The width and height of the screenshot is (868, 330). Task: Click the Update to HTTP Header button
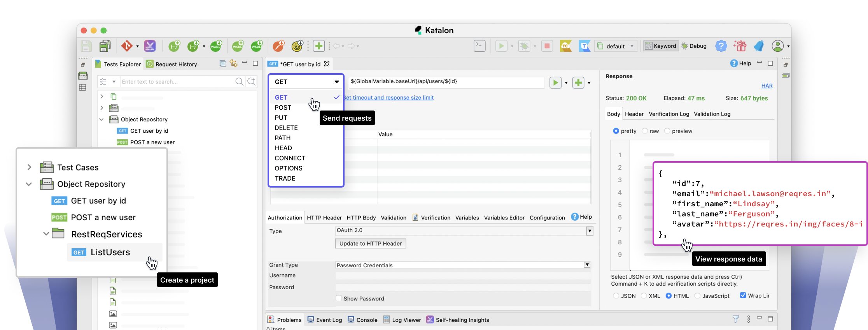click(371, 244)
